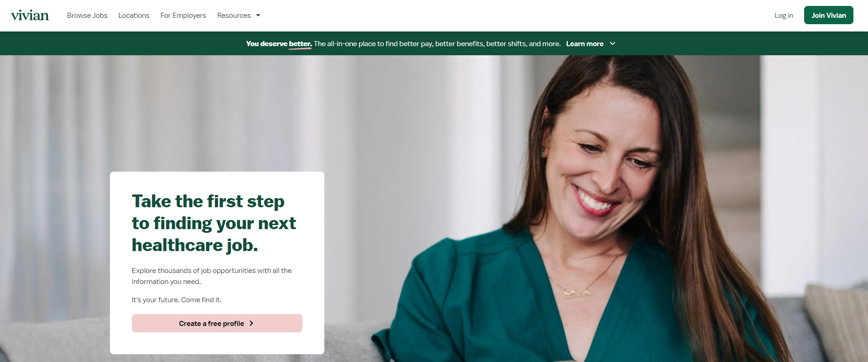
Task: Click Learn more in the banner
Action: [x=585, y=44]
